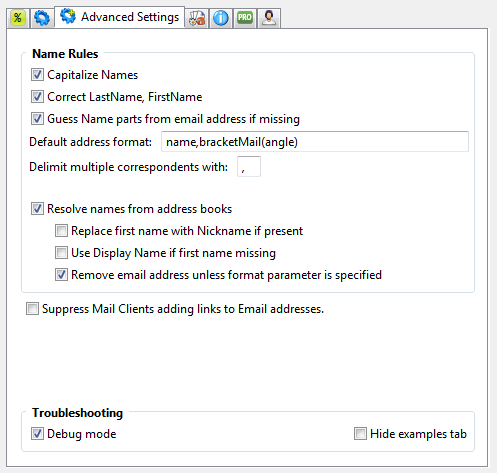Select the Advanced Settings tab label
Viewport: 497px width, 473px height.
130,17
